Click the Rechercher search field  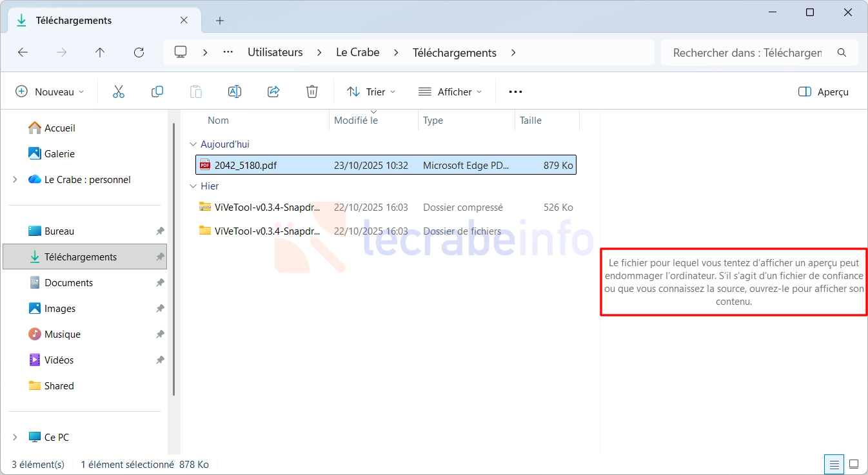click(748, 53)
